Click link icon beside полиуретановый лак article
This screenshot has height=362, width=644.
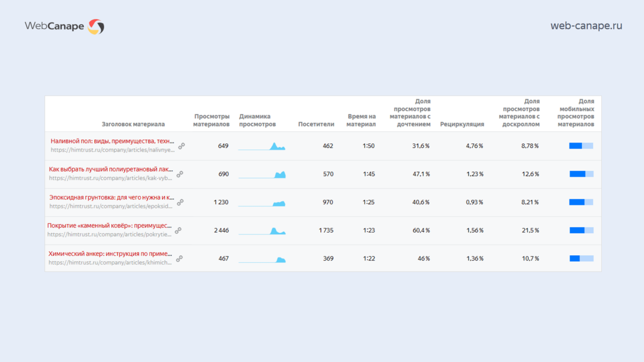click(x=180, y=174)
